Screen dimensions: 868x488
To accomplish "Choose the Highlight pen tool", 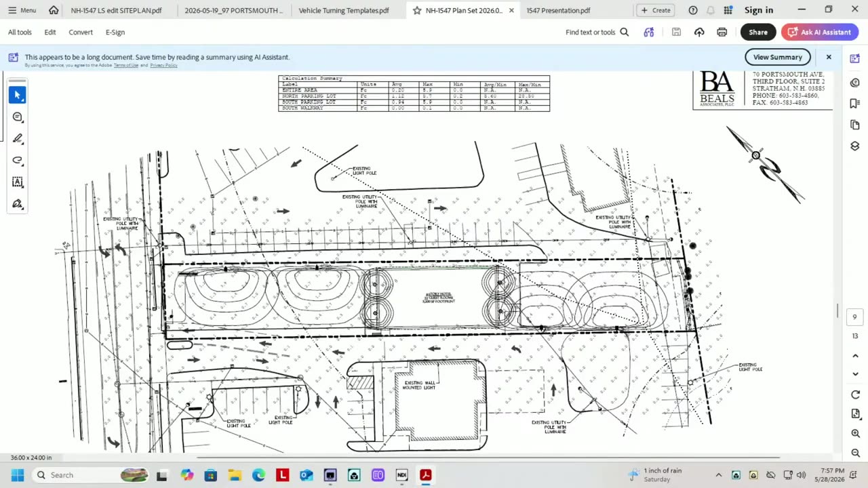I will [x=18, y=139].
